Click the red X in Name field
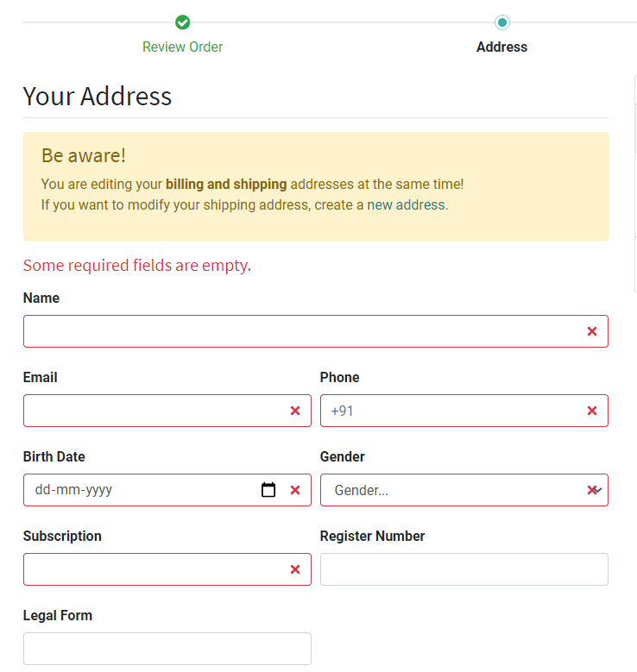637x672 pixels. pos(592,331)
